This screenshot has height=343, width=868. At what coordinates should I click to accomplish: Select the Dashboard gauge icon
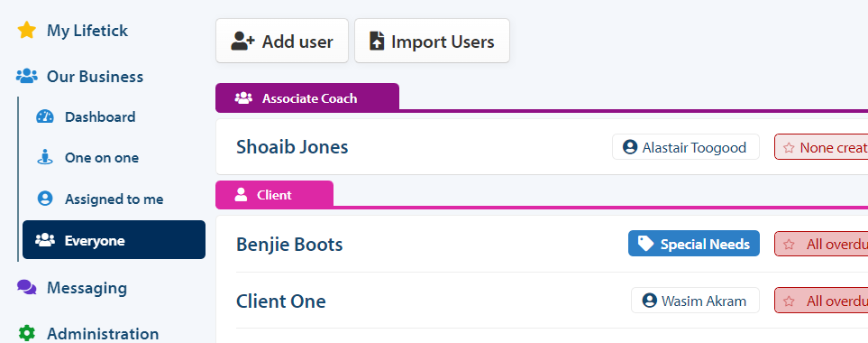point(45,116)
